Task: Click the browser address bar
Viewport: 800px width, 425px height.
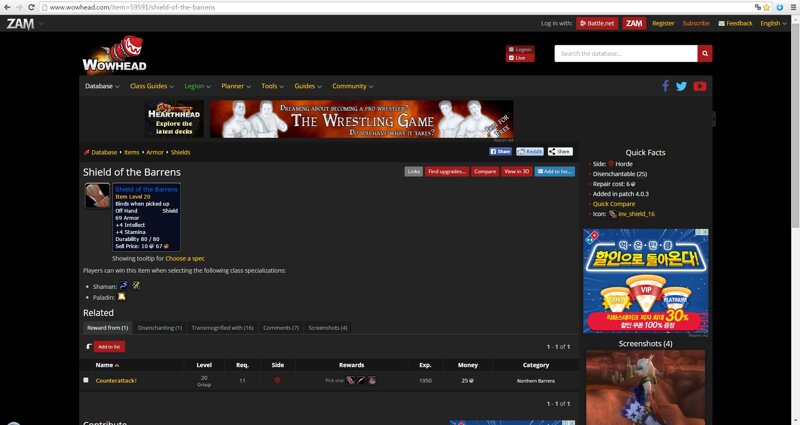Action: coord(395,7)
